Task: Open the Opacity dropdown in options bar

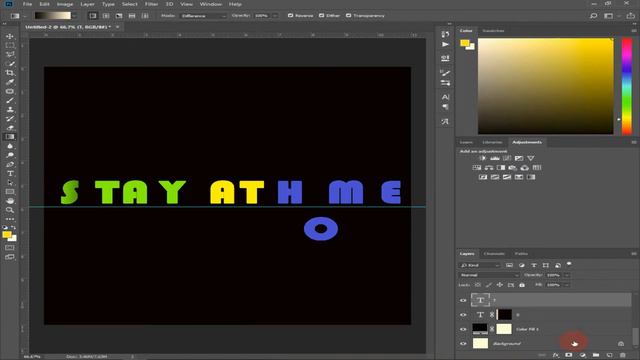Action: coord(276,16)
